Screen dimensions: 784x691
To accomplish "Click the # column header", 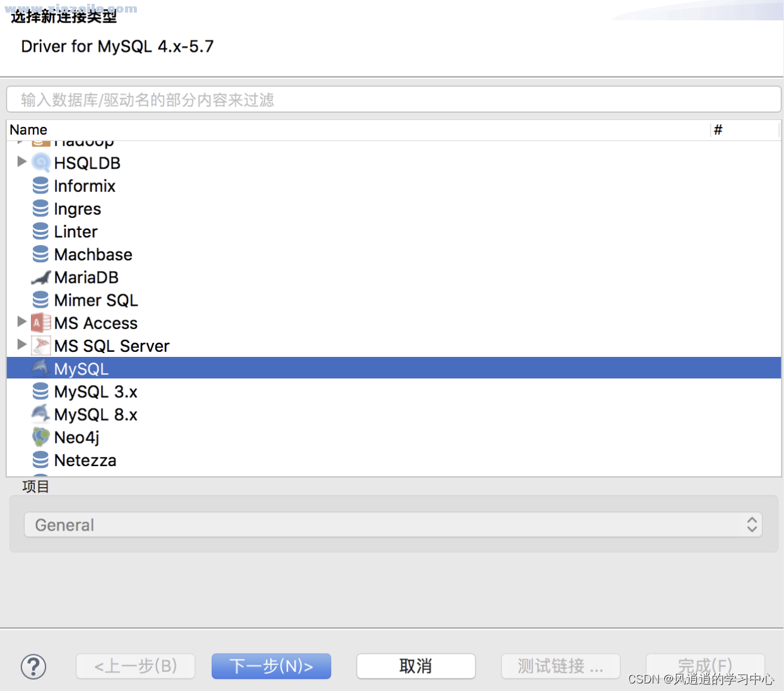I will click(x=718, y=129).
